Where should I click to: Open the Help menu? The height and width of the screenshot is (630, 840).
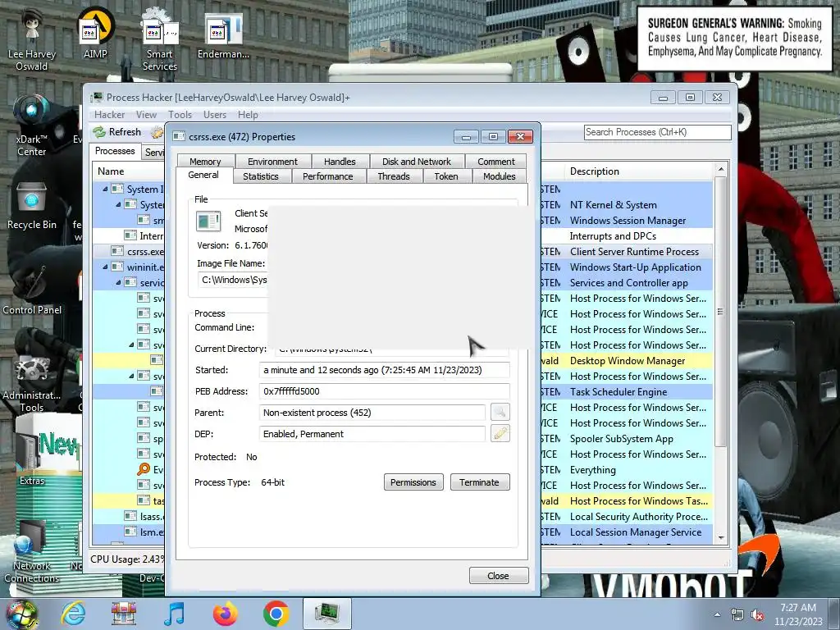tap(248, 115)
